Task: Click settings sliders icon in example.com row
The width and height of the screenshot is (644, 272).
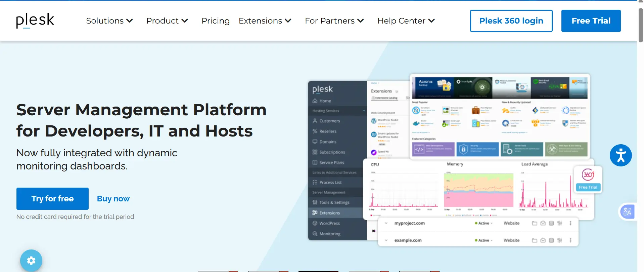Action: [560, 240]
